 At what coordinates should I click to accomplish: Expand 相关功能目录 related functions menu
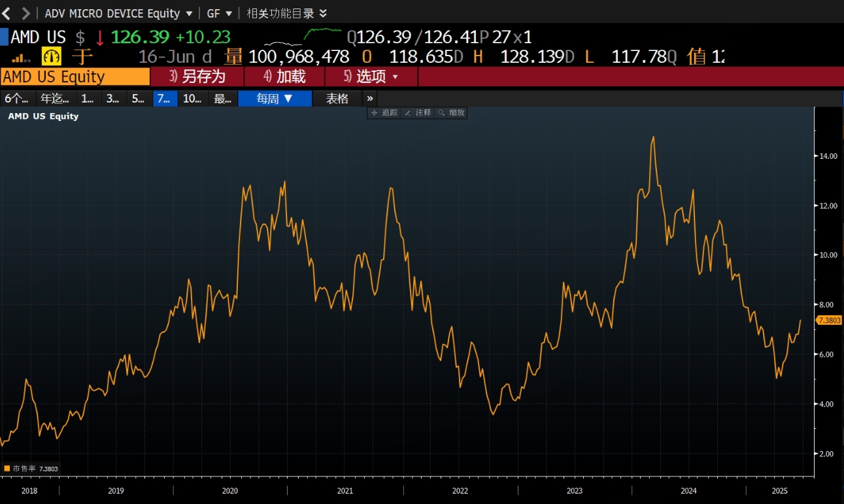click(x=287, y=13)
